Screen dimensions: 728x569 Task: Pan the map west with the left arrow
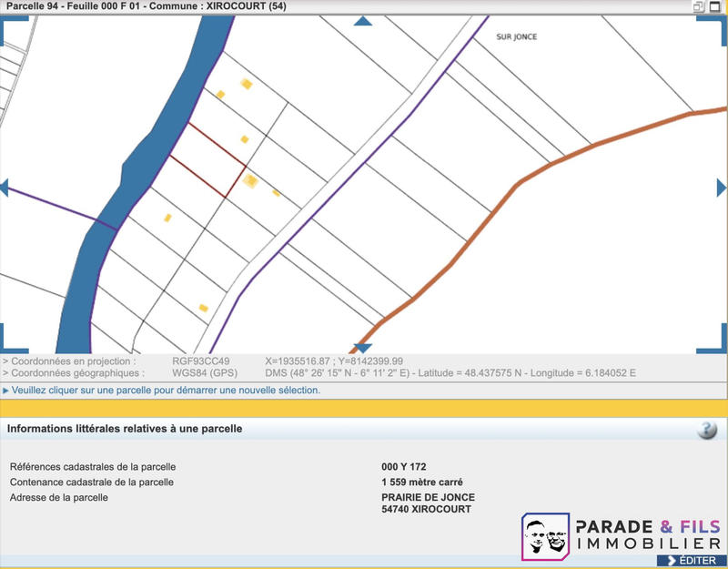coord(4,188)
